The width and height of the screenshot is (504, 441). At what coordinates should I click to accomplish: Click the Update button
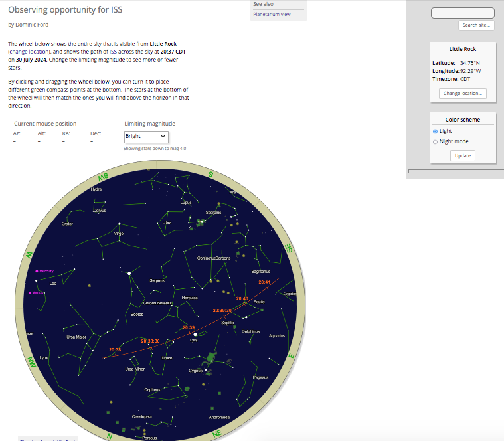pos(463,156)
